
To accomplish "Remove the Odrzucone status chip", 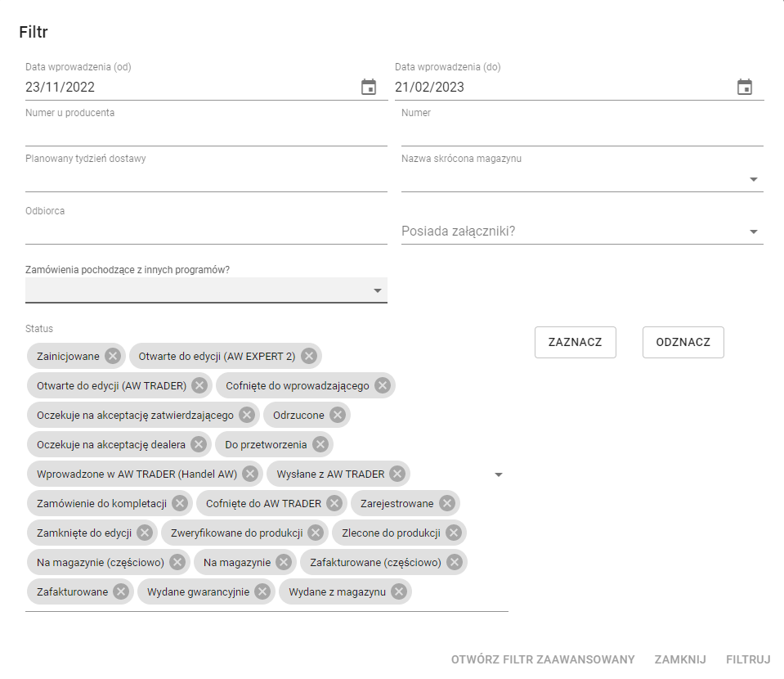I will tap(338, 415).
